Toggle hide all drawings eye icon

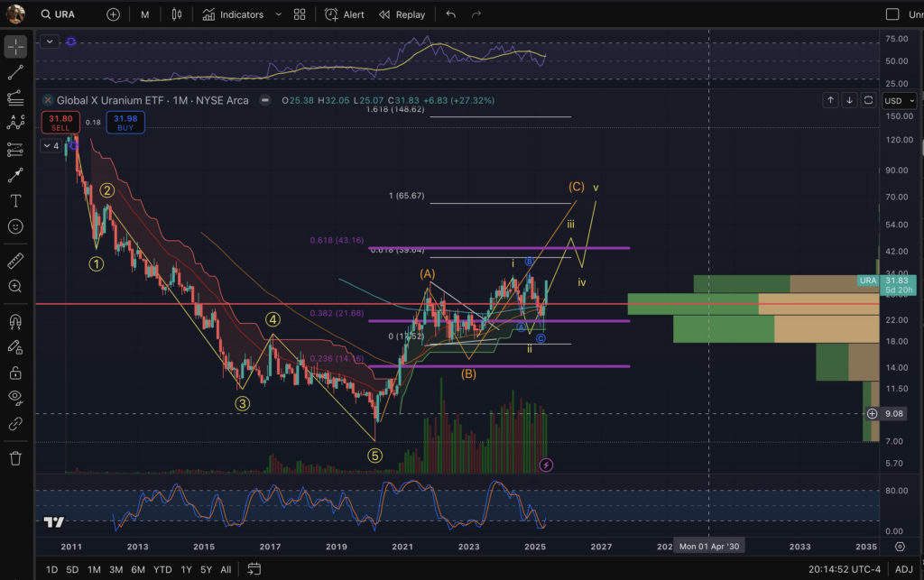click(15, 398)
